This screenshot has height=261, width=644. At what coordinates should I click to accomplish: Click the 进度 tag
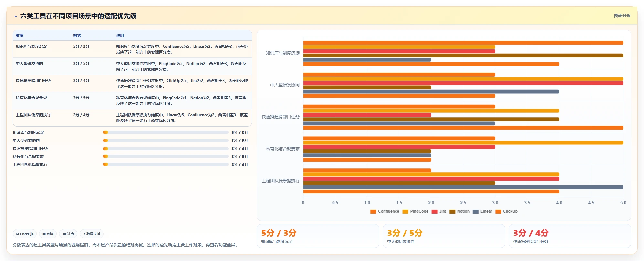68,234
